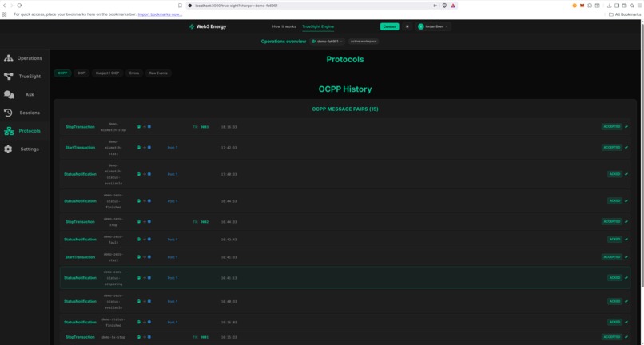Click the Active workspace badge

[364, 42]
